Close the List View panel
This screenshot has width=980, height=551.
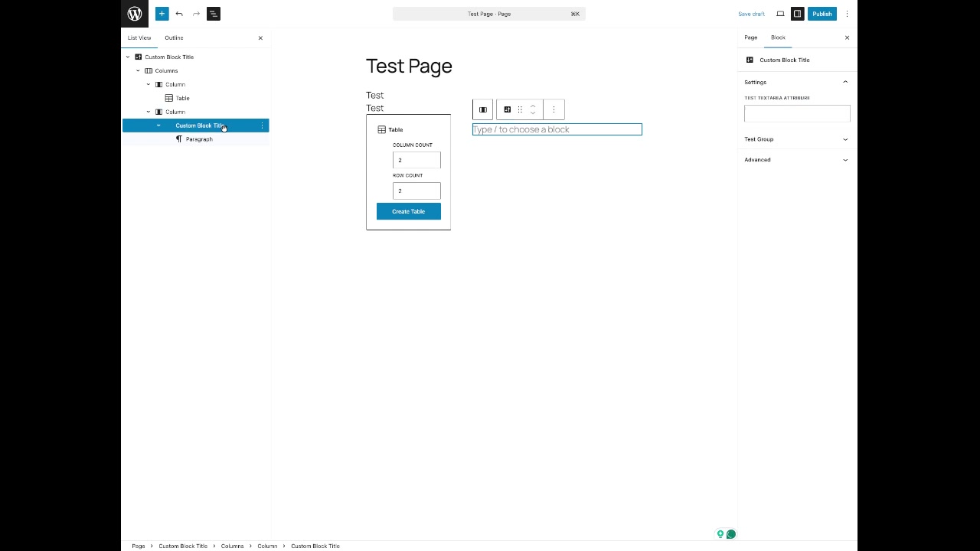[260, 37]
